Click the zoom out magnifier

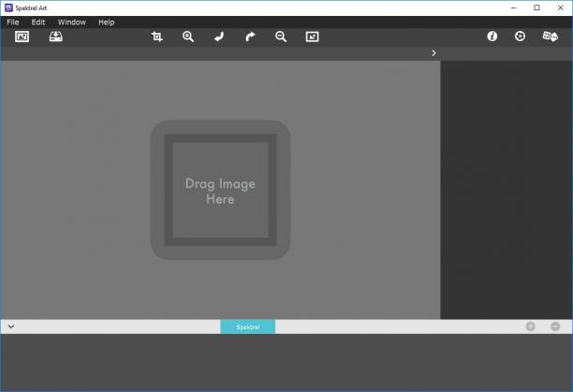[281, 36]
